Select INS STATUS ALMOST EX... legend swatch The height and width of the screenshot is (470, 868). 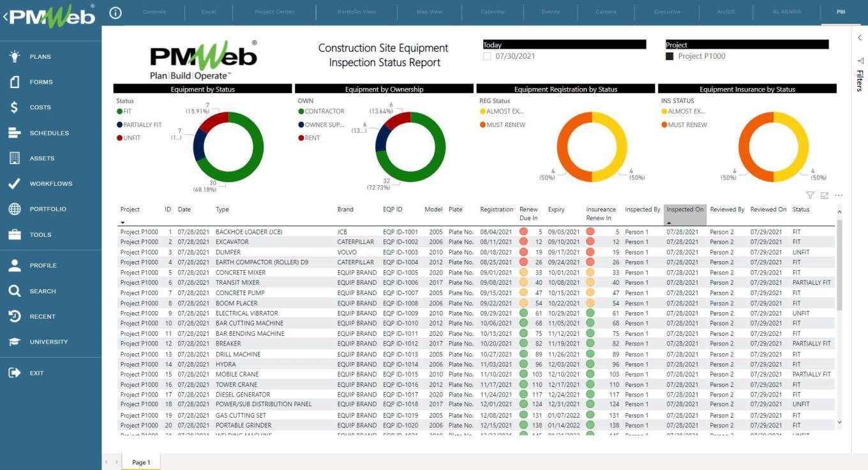[664, 111]
